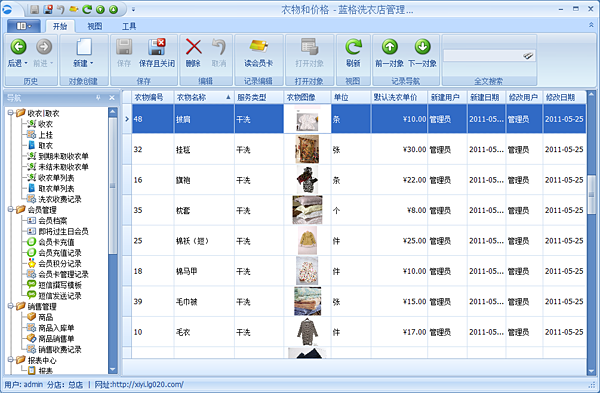Click search clear icon in full-text search box
This screenshot has width=600, height=393.
click(x=528, y=56)
